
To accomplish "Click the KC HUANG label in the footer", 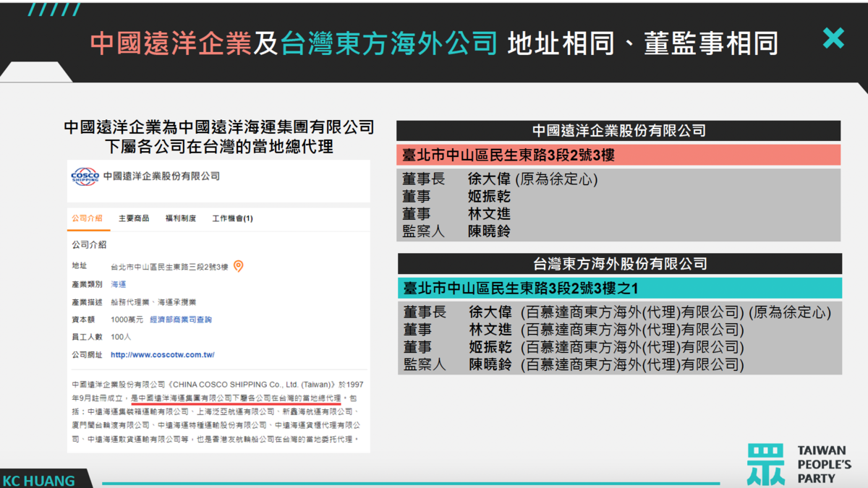I will pyautogui.click(x=39, y=481).
